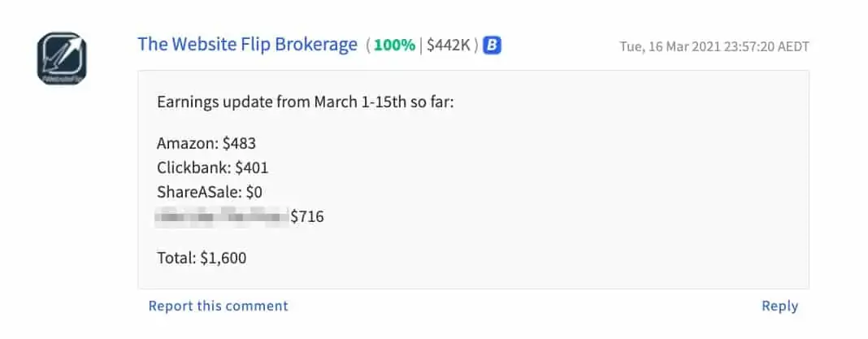Click the blurred earnings source label
Screen dimensions: 868x339
coord(222,216)
